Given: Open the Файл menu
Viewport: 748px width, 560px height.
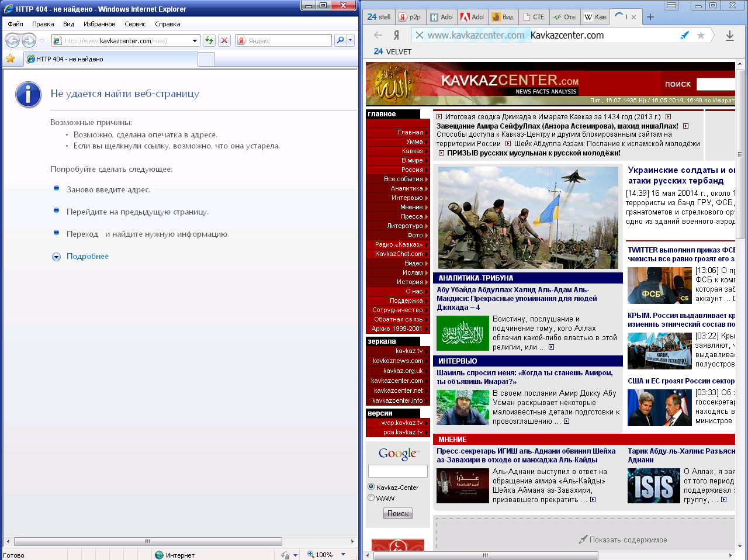Looking at the screenshot, I should point(15,24).
